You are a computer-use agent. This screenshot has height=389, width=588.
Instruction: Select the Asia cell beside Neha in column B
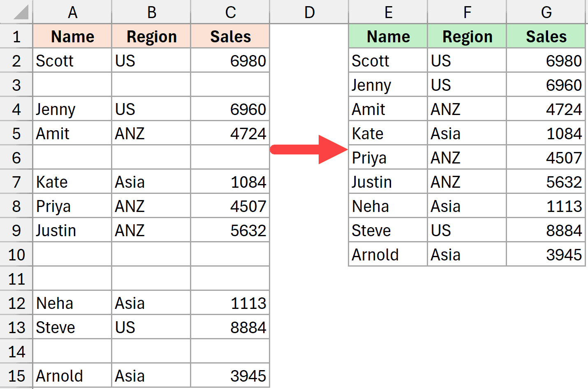click(x=151, y=303)
